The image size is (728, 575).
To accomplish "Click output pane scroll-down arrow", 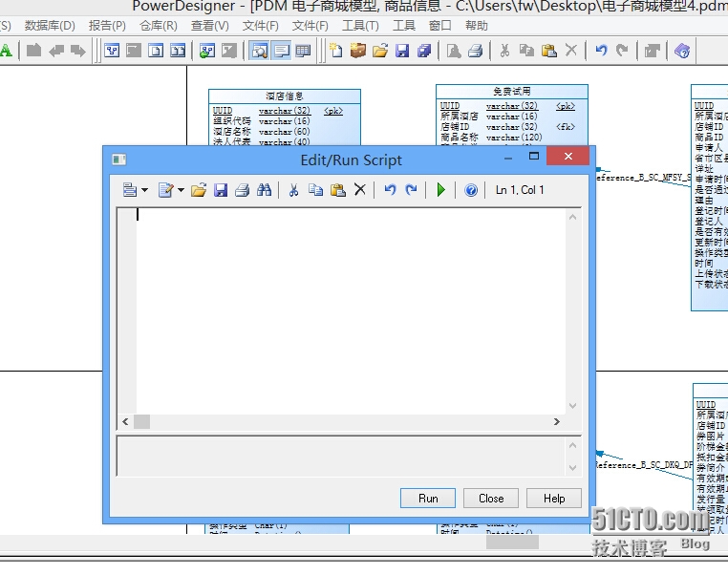I will 572,467.
